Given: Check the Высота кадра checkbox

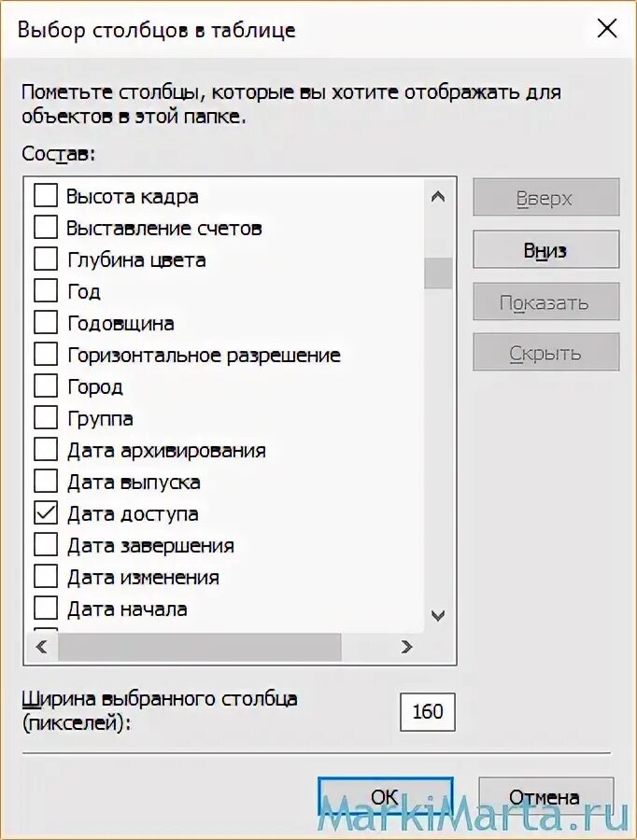Looking at the screenshot, I should (46, 197).
